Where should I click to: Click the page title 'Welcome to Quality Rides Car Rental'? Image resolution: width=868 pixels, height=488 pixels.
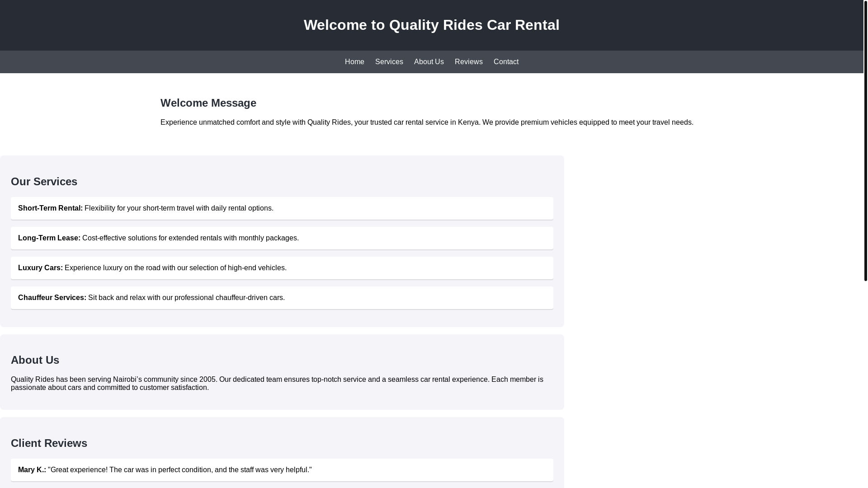tap(431, 25)
